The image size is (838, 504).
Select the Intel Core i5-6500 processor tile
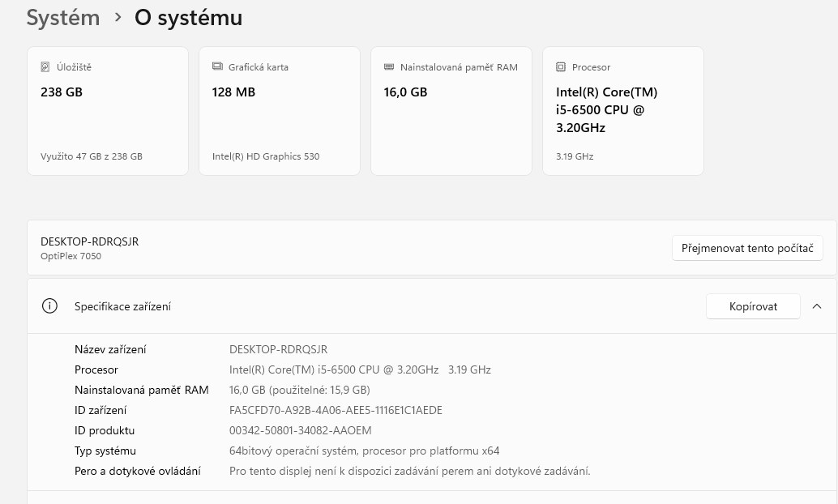pos(622,111)
